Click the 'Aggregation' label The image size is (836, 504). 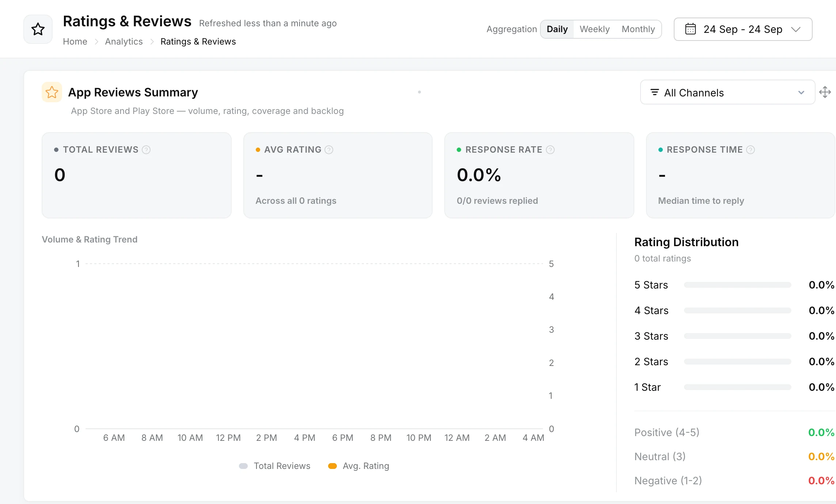click(512, 29)
